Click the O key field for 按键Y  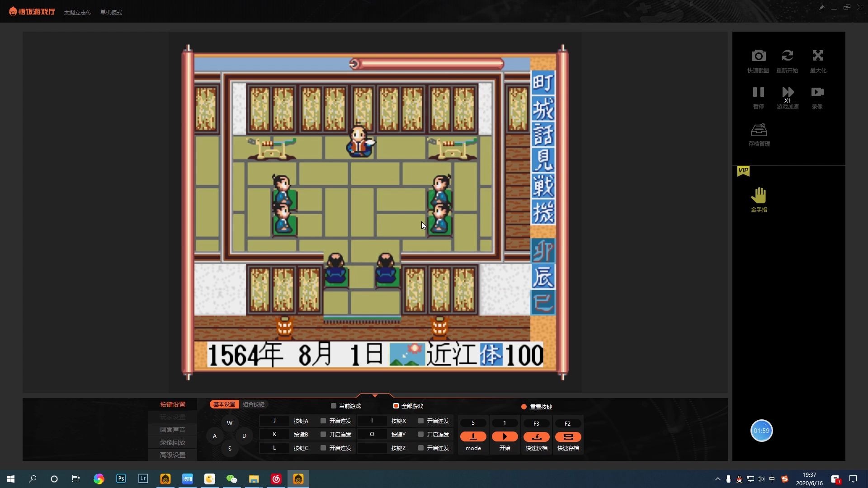point(372,434)
